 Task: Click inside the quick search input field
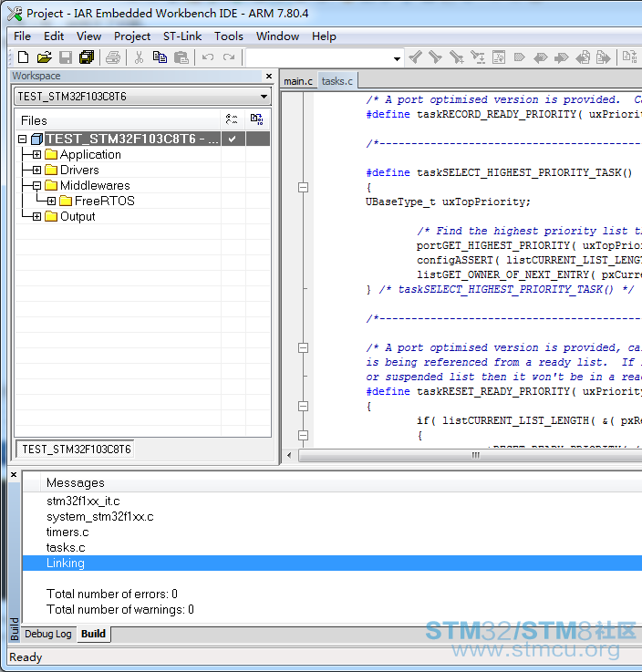(319, 57)
